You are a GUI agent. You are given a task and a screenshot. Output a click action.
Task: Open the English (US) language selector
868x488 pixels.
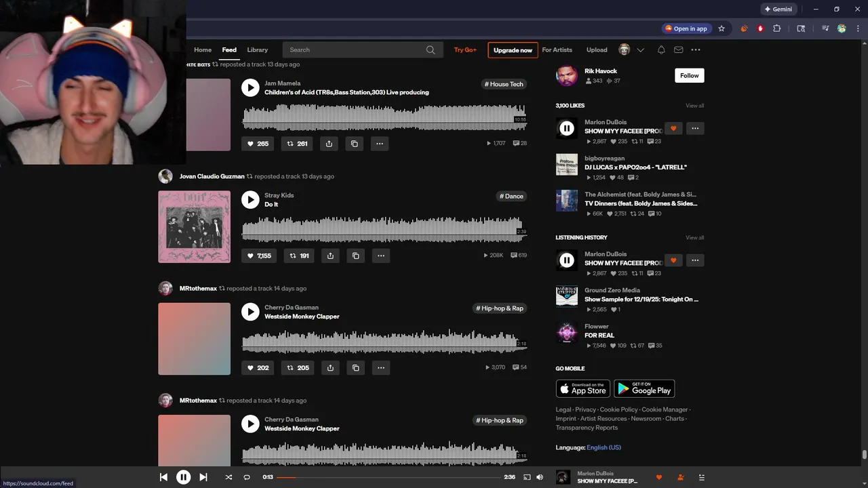click(604, 447)
